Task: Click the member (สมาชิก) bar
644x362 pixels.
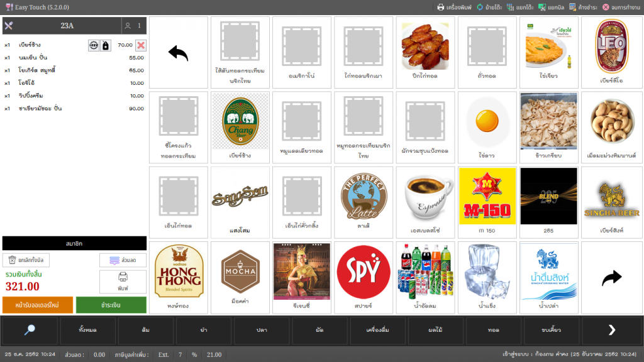Action: [74, 243]
